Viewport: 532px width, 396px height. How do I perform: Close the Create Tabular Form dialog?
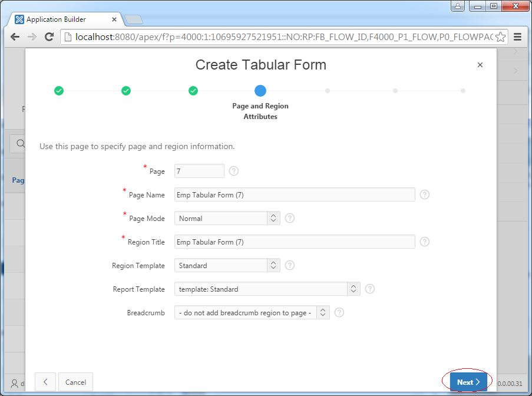(480, 65)
